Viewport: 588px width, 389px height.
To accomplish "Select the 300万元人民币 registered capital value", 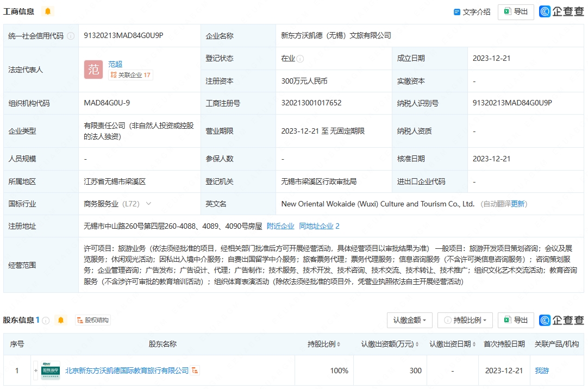I will (x=304, y=81).
